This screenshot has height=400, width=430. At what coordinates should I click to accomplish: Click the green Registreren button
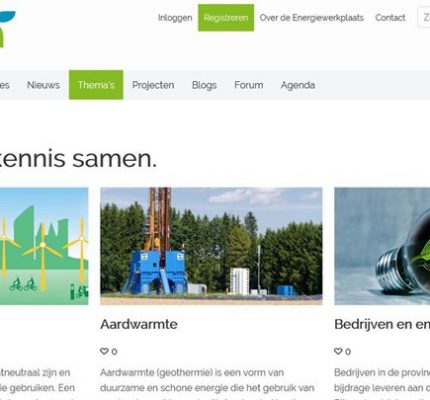pos(226,18)
